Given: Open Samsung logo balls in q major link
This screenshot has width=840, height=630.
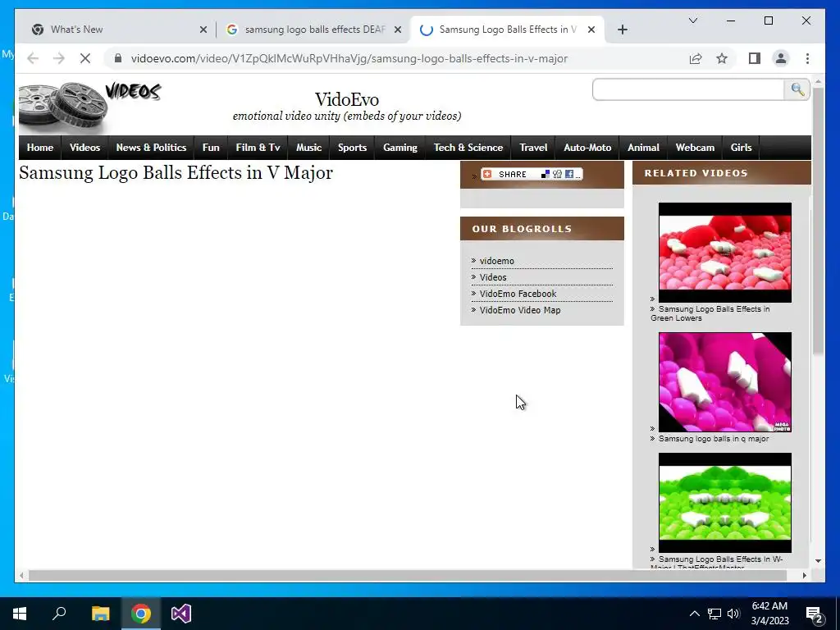Looking at the screenshot, I should (x=714, y=439).
